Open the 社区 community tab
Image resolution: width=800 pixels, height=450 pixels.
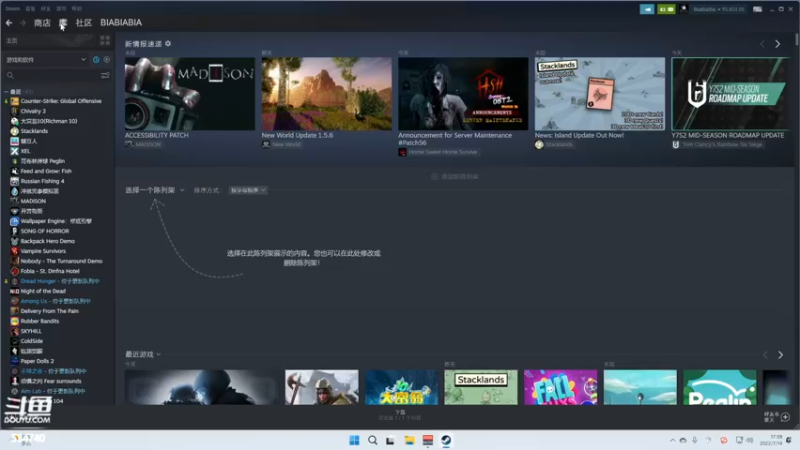point(84,22)
